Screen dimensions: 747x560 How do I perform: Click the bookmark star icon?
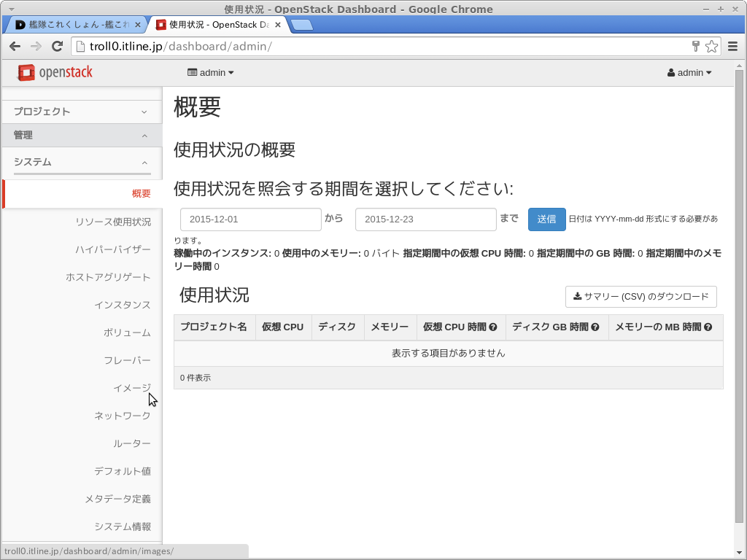[x=711, y=46]
